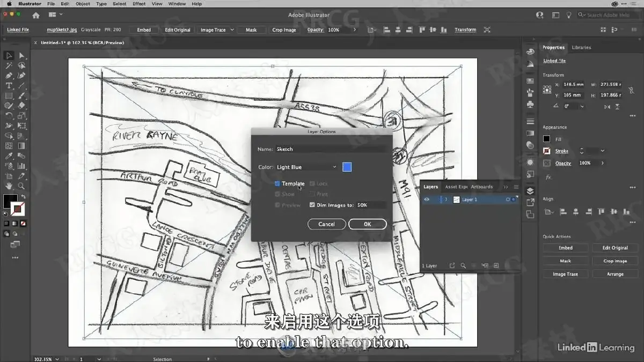Toggle the Lock checkbox in Layer Options
The image size is (644, 362).
312,183
